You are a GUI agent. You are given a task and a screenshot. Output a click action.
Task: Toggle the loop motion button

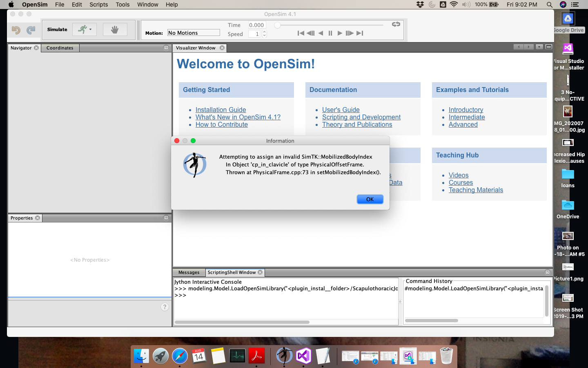[x=396, y=25]
